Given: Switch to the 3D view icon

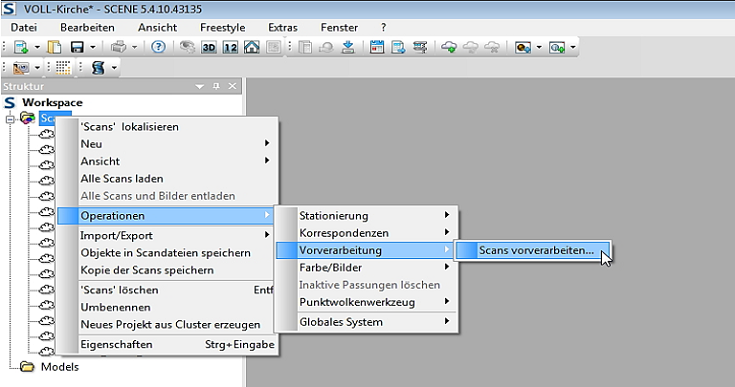Looking at the screenshot, I should [209, 47].
